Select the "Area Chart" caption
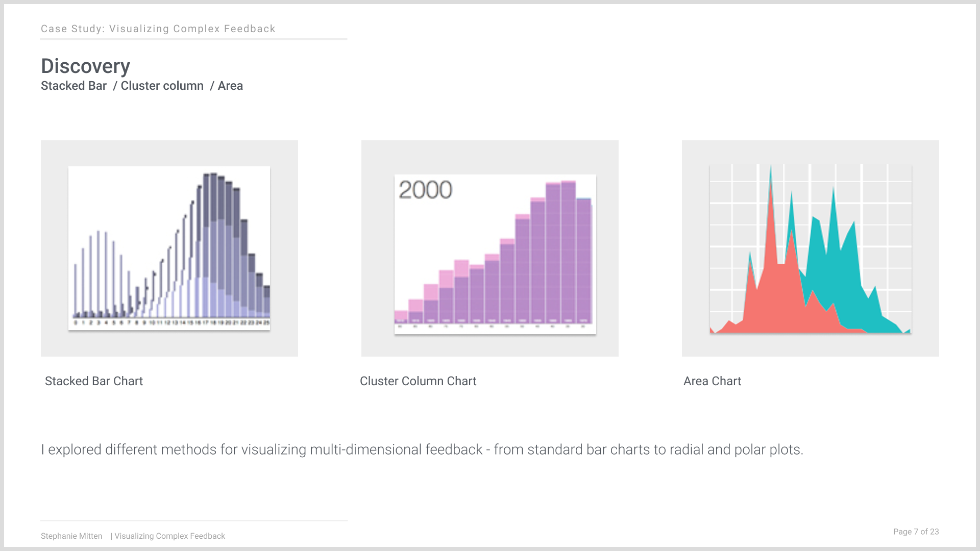The height and width of the screenshot is (551, 980). pos(712,381)
